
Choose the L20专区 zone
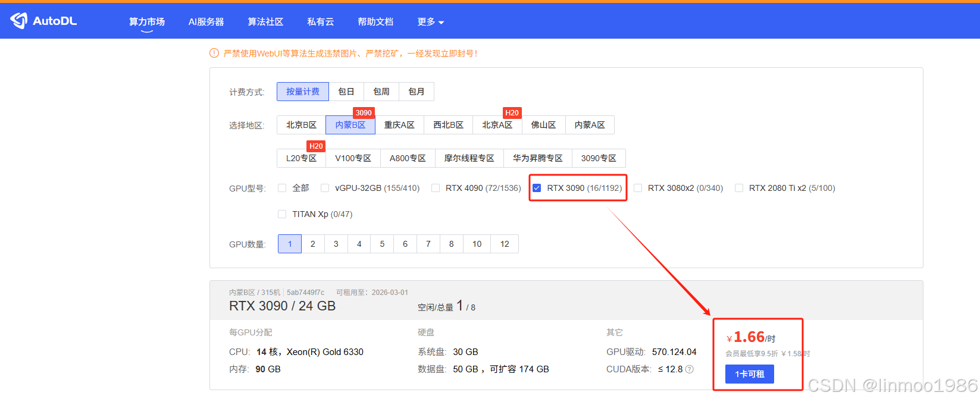point(301,158)
